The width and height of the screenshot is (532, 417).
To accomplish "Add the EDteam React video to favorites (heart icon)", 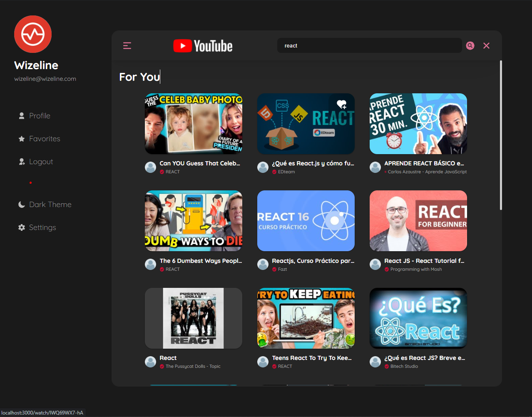I will [x=342, y=105].
